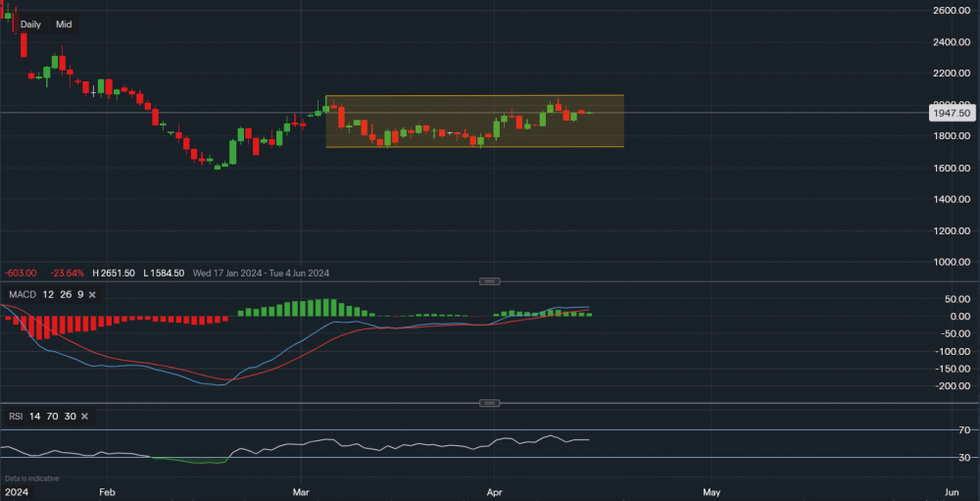
Task: Open RSI indicator settings via its label
Action: [x=13, y=417]
